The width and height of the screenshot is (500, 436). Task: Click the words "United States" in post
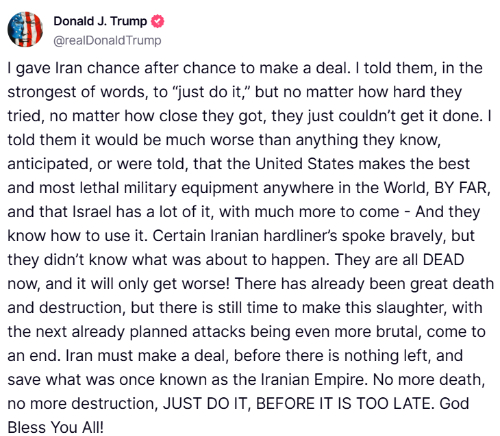[x=304, y=164]
